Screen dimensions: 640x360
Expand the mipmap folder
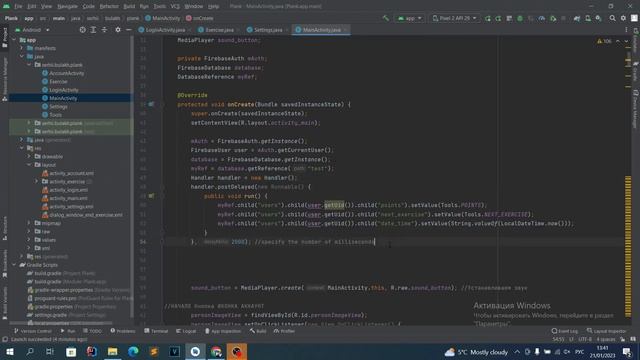29,223
